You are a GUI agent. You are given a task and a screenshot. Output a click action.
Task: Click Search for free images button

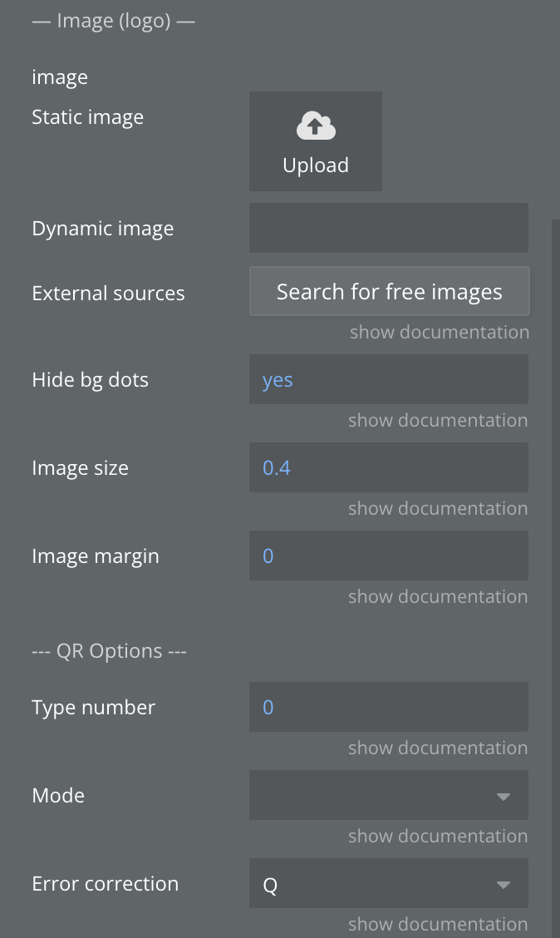coord(389,292)
